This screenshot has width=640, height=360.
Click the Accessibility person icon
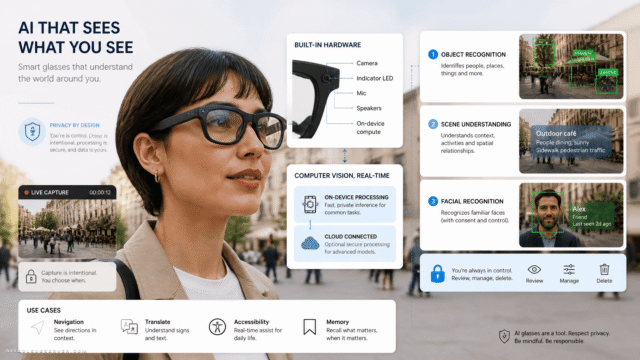click(217, 327)
